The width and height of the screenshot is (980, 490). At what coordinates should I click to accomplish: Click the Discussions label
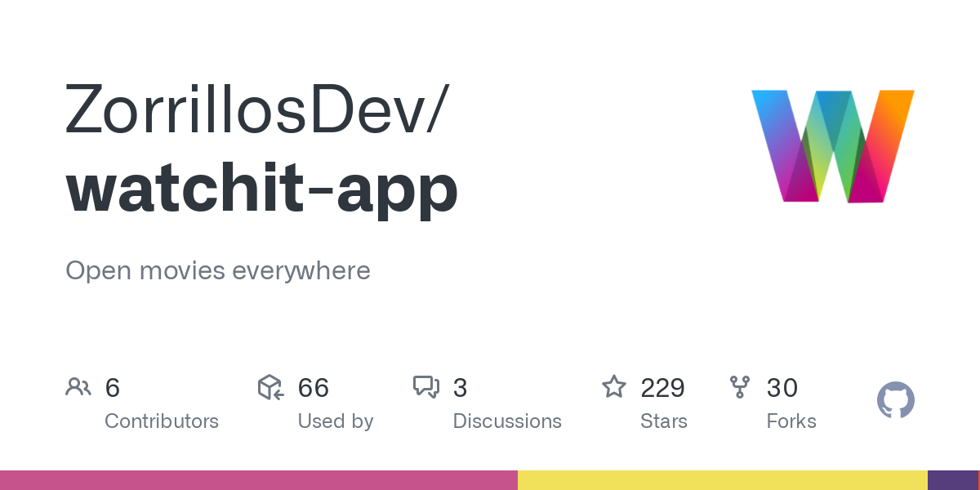(x=507, y=421)
